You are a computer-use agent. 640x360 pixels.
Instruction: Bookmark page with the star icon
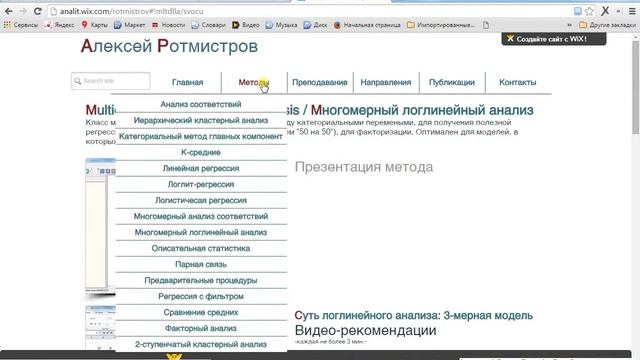[589, 11]
